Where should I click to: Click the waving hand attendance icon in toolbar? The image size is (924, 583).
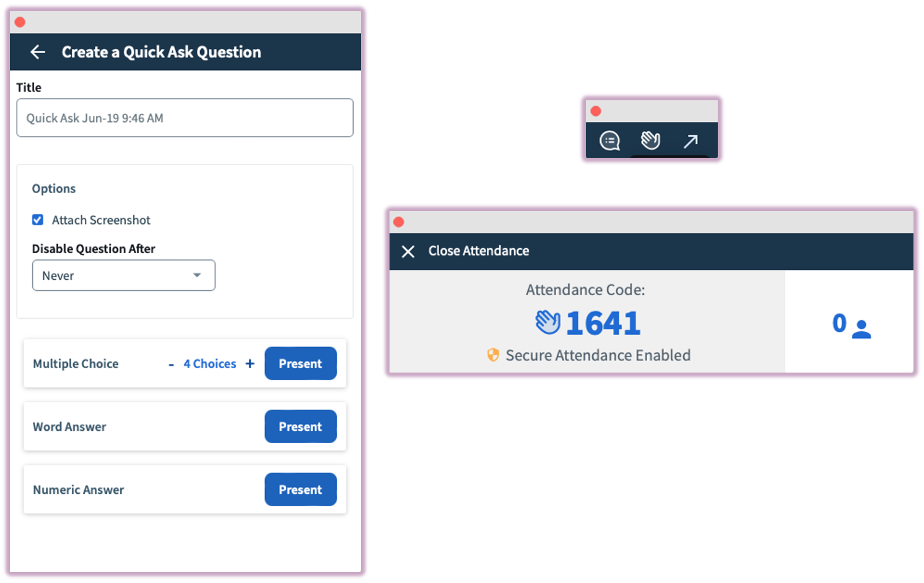tap(650, 140)
